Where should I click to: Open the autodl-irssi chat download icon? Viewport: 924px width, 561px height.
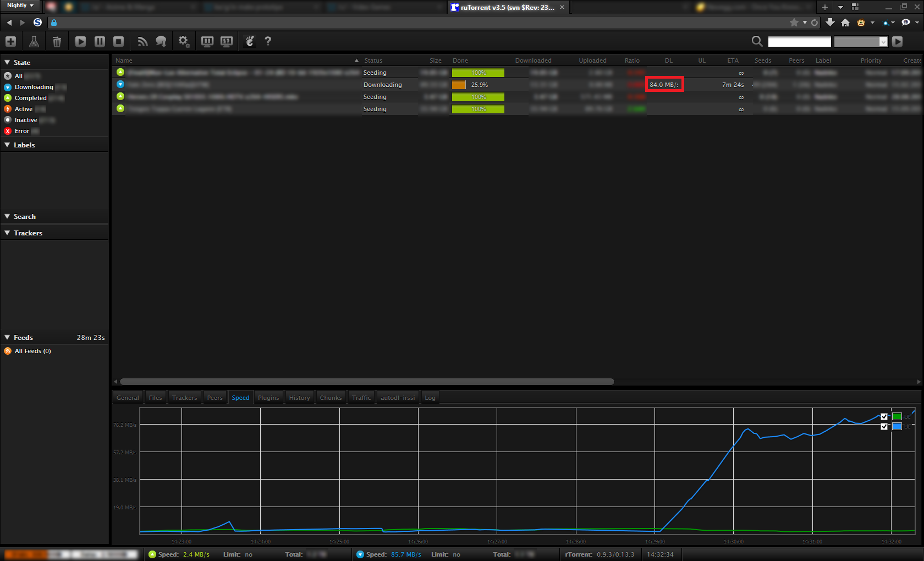click(x=161, y=41)
